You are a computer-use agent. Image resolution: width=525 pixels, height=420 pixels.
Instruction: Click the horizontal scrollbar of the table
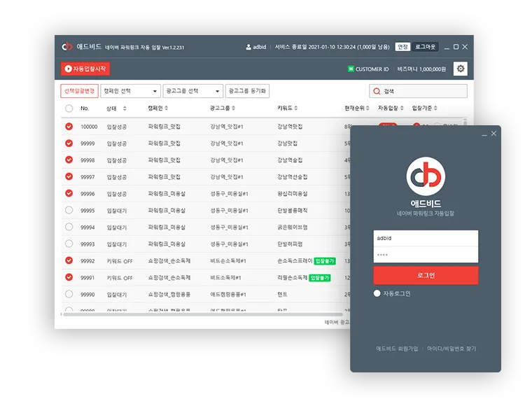coord(203,314)
